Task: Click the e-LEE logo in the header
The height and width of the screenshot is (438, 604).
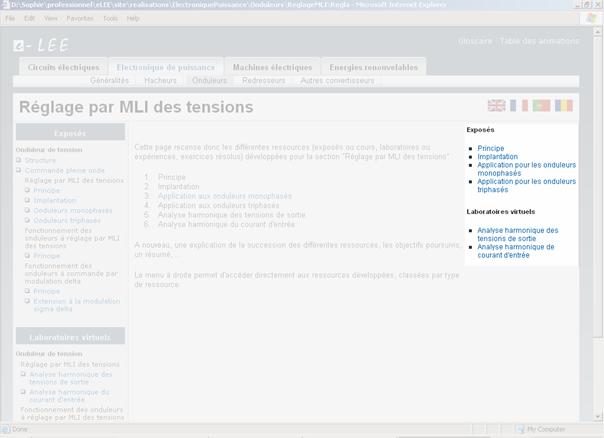Action: (x=41, y=45)
